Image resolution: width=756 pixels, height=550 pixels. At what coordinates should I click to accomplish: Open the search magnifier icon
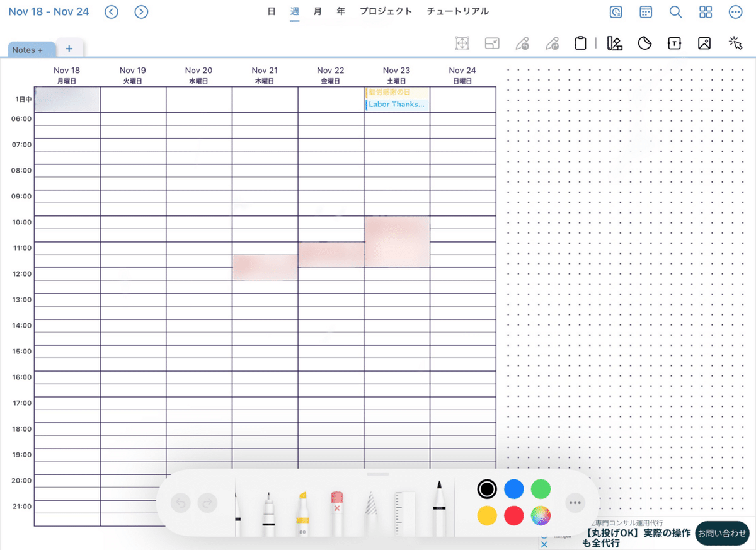(x=675, y=12)
